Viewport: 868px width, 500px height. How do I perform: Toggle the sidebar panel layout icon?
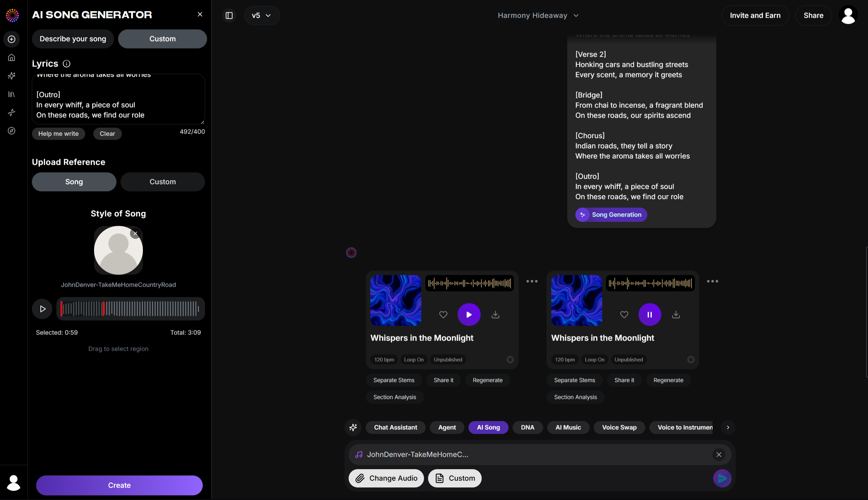[x=229, y=16]
